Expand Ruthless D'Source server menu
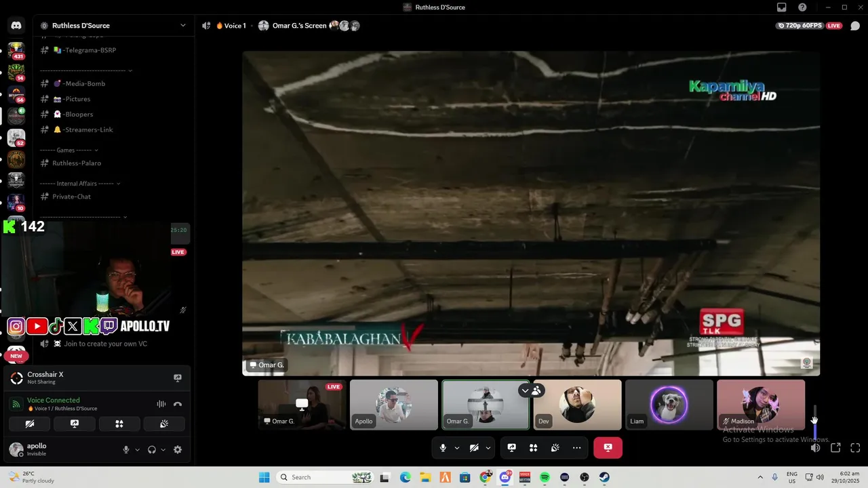868x488 pixels. 182,26
